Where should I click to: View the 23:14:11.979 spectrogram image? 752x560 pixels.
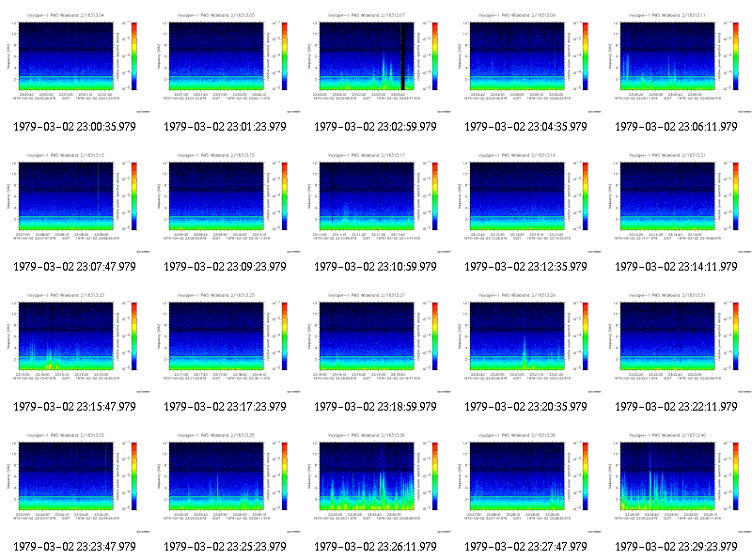click(x=677, y=202)
